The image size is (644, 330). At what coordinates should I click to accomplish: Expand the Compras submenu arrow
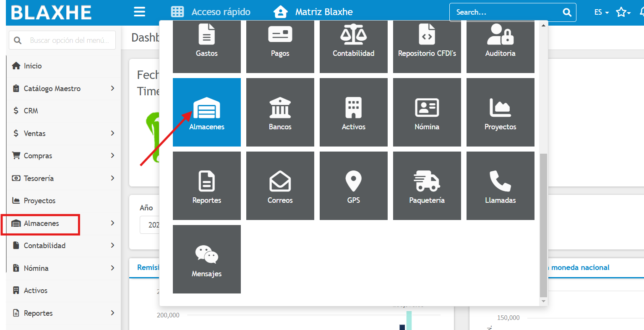[112, 155]
